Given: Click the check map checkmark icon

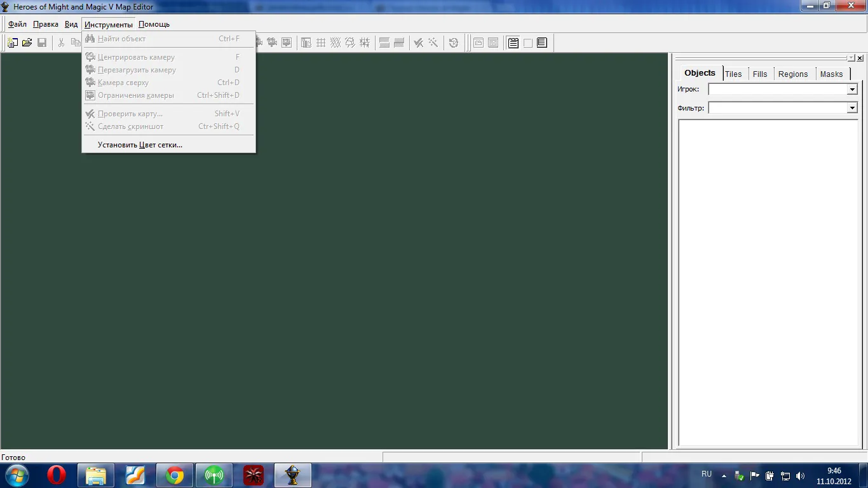Looking at the screenshot, I should tap(419, 43).
